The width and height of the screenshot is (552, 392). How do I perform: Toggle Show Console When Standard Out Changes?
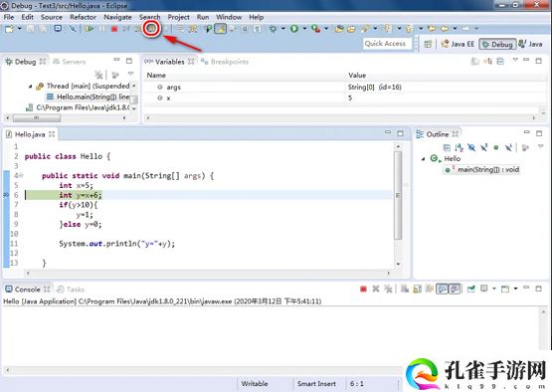[x=443, y=290]
